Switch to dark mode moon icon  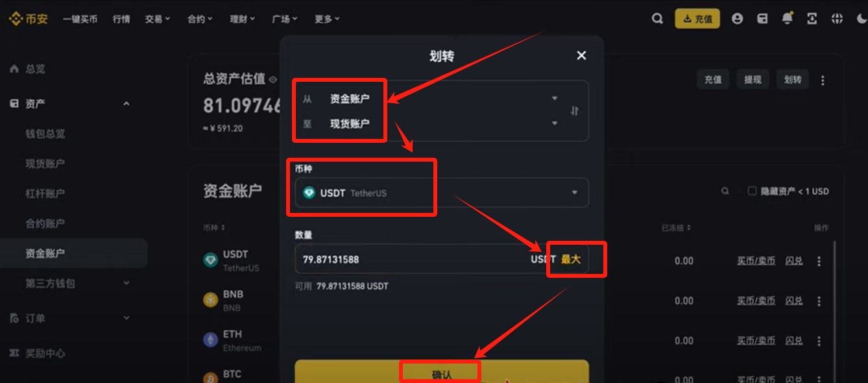(861, 19)
